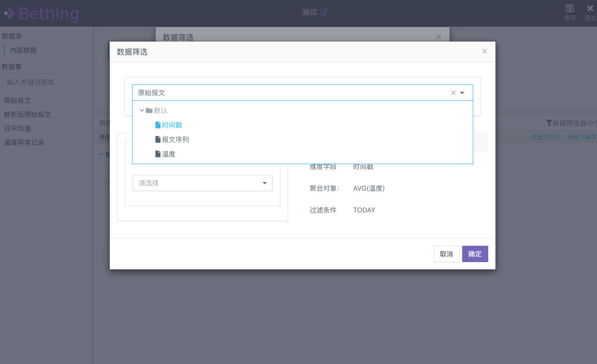
Task: Click the exit (退出) icon
Action: click(590, 9)
